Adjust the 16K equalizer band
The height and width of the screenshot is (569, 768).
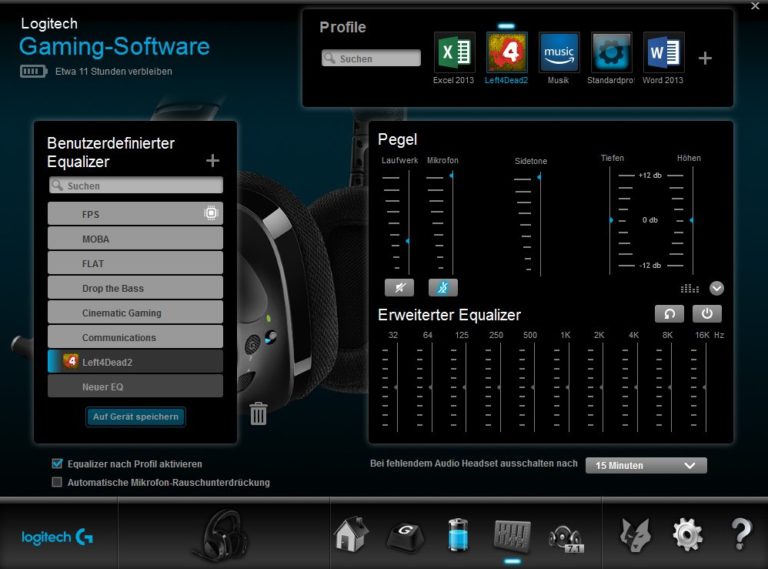[705, 387]
